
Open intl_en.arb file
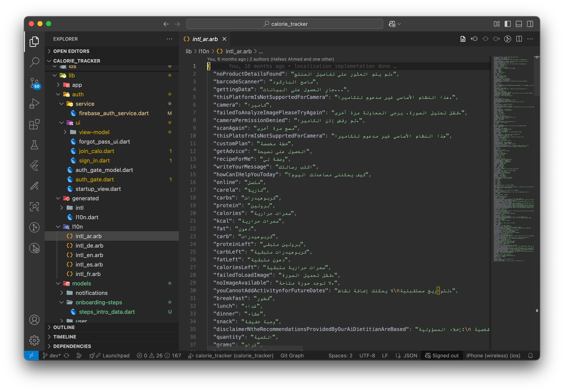click(x=112, y=255)
